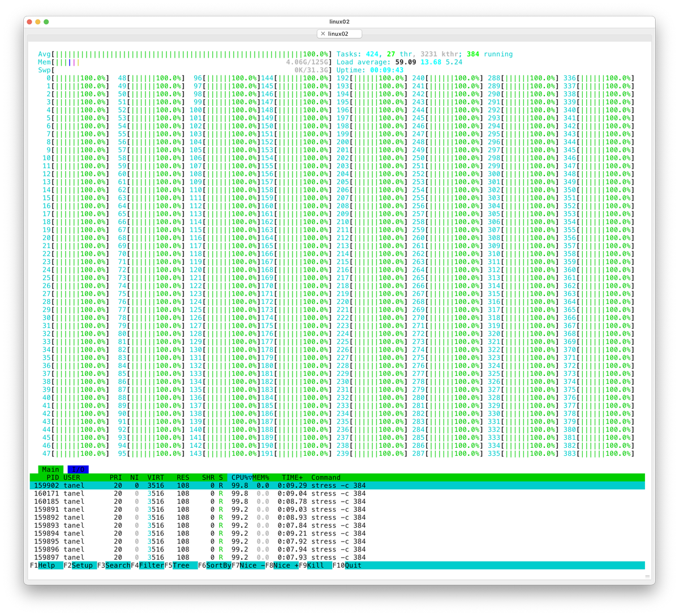Click CPU 240 usage bar

[448, 78]
